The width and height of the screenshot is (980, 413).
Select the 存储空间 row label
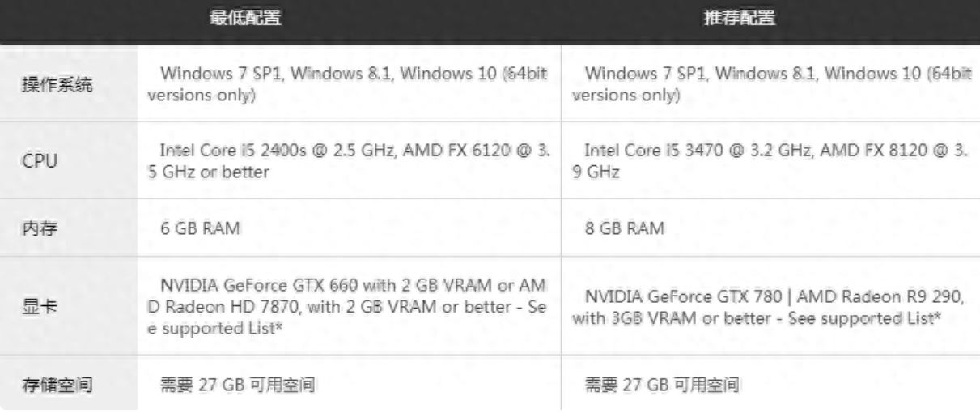(54, 383)
